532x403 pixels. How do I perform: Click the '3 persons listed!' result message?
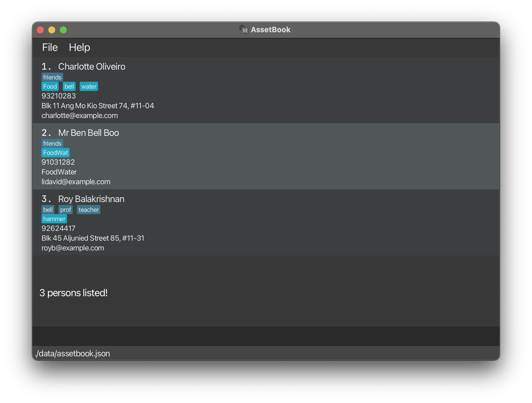click(x=74, y=293)
